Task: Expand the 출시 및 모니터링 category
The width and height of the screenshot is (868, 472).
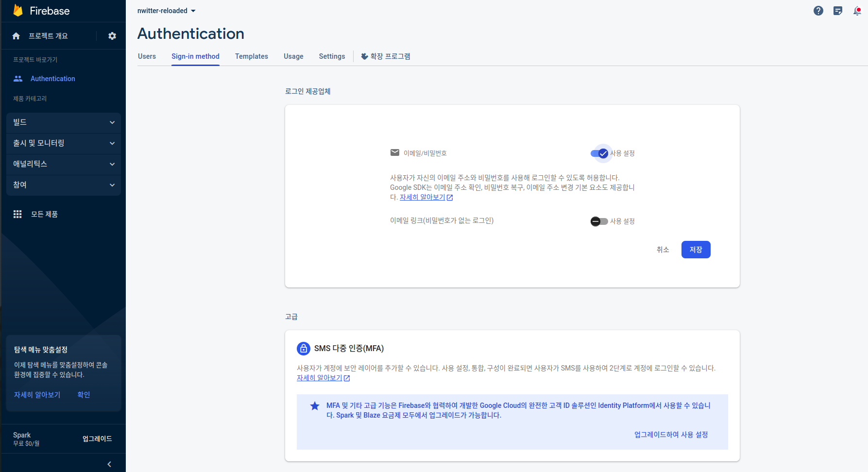Action: click(64, 143)
